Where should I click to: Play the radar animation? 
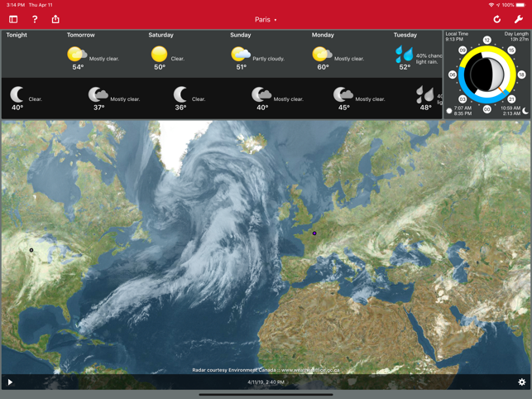pos(10,382)
